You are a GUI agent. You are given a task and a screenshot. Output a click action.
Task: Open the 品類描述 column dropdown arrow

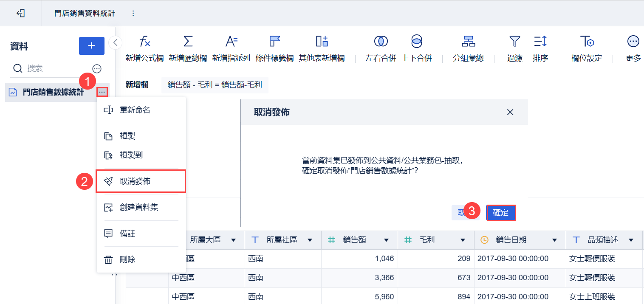tap(631, 240)
